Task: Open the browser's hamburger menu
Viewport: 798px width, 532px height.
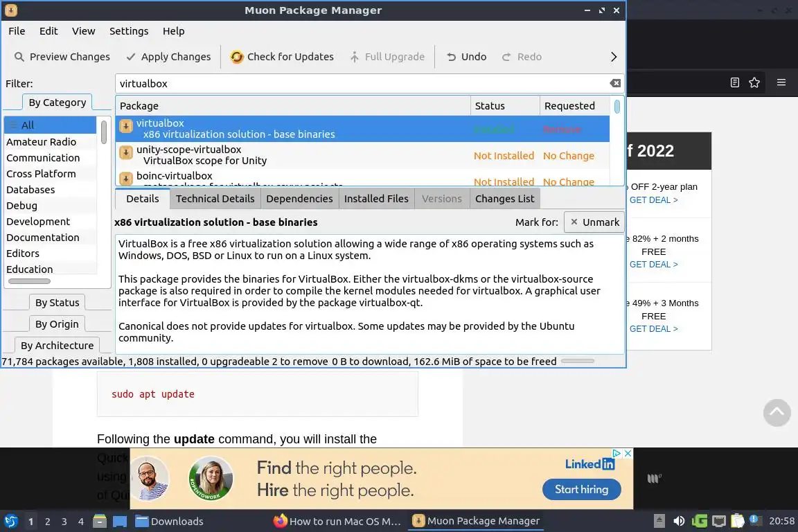Action: 781,82
